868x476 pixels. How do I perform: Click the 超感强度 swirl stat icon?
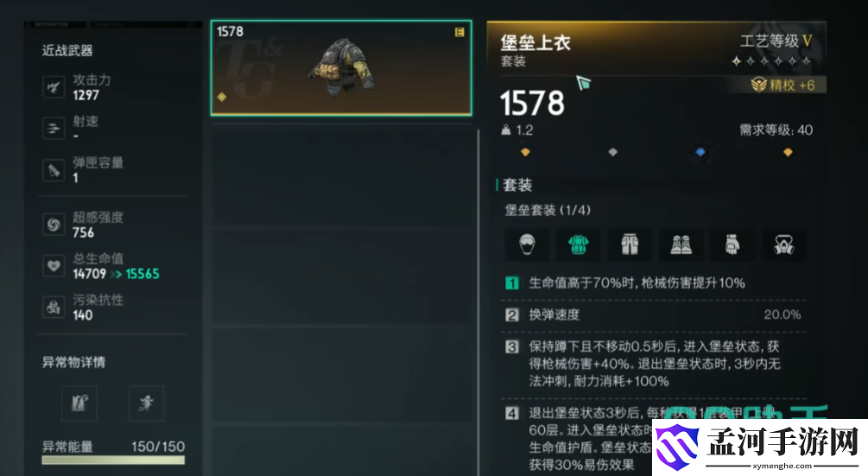pyautogui.click(x=54, y=225)
